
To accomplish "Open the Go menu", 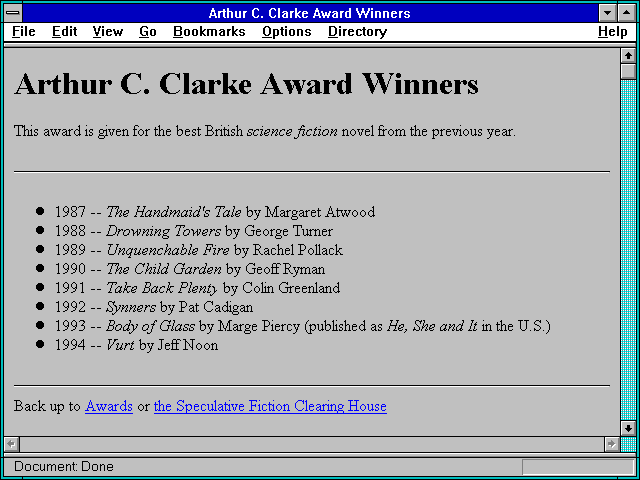I will point(148,32).
